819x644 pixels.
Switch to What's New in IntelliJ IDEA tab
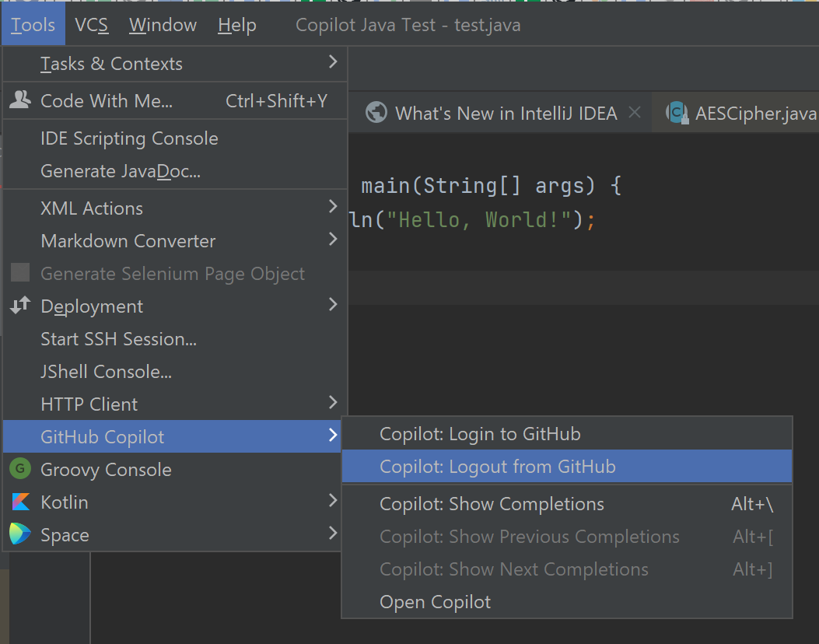click(500, 113)
